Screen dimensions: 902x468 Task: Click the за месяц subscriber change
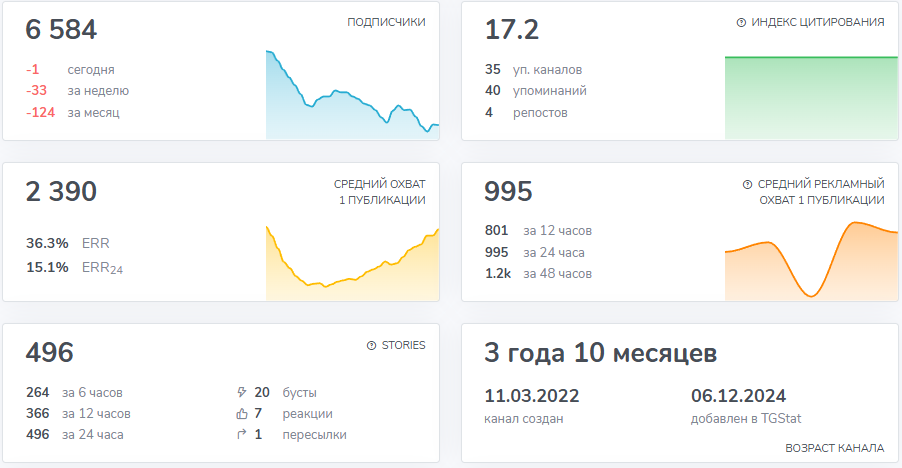coord(72,113)
